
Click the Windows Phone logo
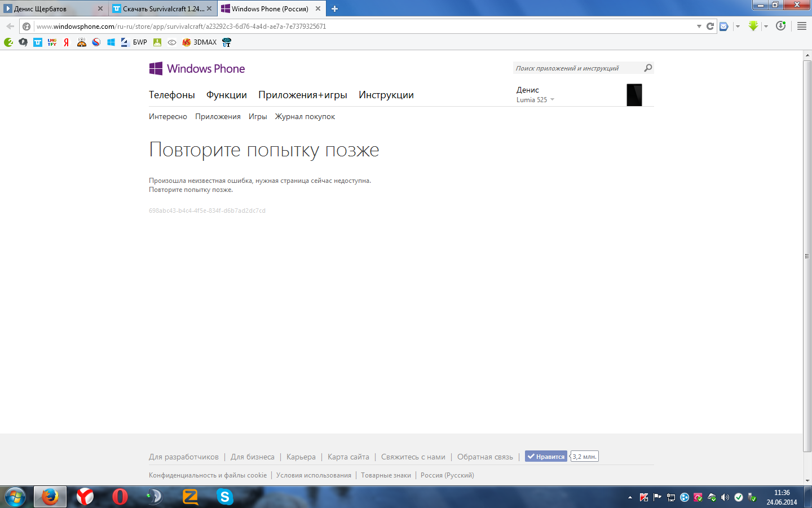[x=197, y=68]
